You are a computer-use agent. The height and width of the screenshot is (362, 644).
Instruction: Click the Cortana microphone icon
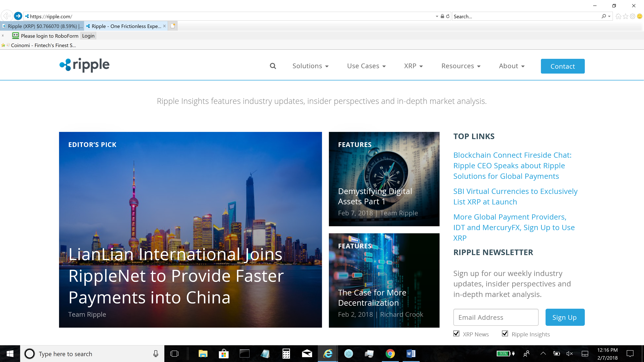pos(155,354)
